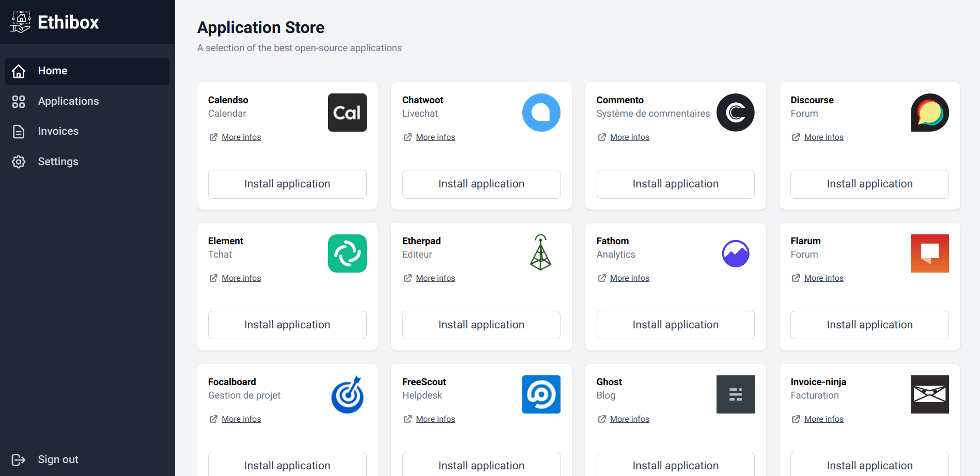
Task: Click the Home house icon in sidebar
Action: (x=19, y=71)
